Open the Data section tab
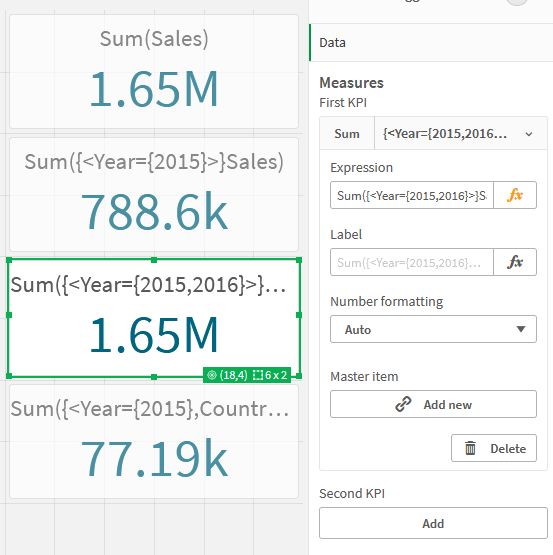The height and width of the screenshot is (555, 553). [x=431, y=42]
